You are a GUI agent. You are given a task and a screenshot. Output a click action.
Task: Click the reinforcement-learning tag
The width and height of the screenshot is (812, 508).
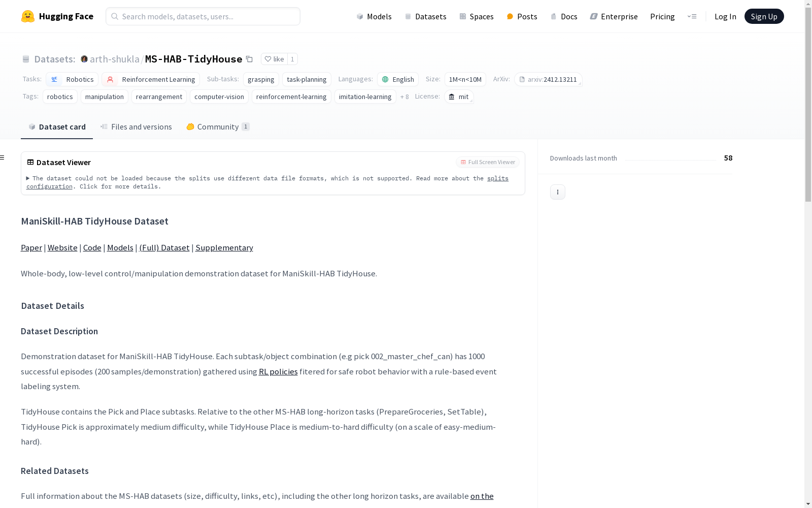291,97
